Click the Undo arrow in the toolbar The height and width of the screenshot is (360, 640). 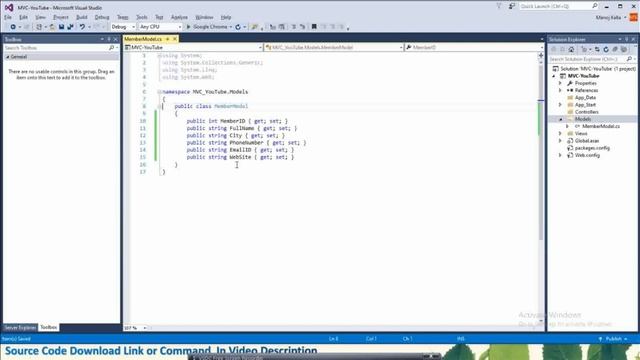[x=82, y=27]
